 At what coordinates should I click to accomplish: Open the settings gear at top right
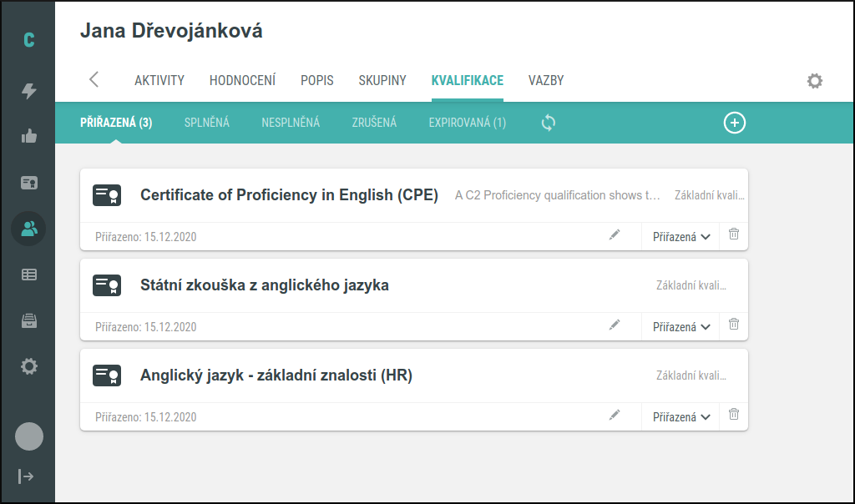click(814, 81)
